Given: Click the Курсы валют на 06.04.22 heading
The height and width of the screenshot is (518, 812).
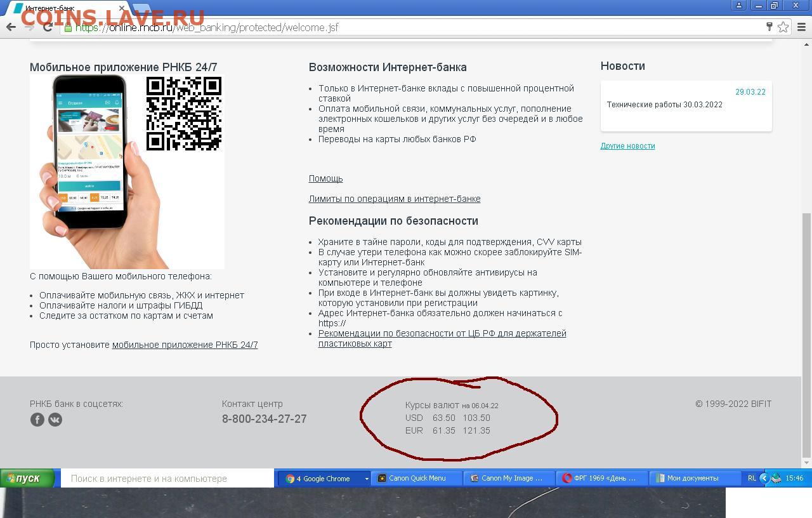Looking at the screenshot, I should coord(452,404).
